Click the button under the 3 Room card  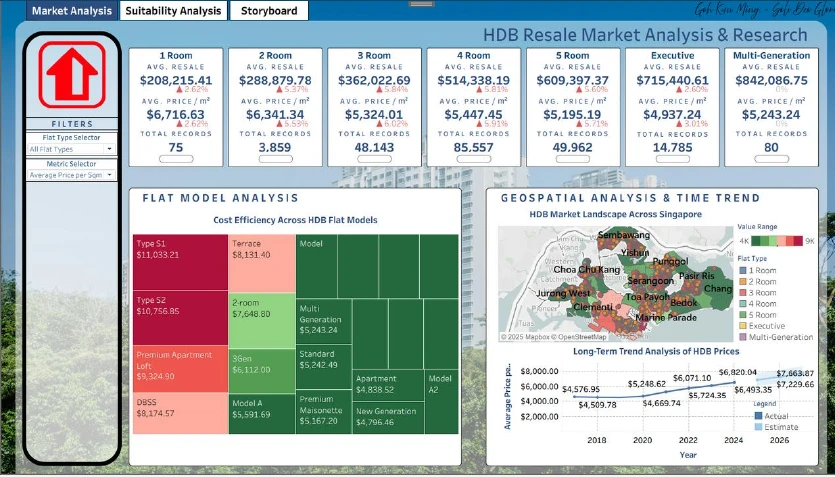click(374, 159)
